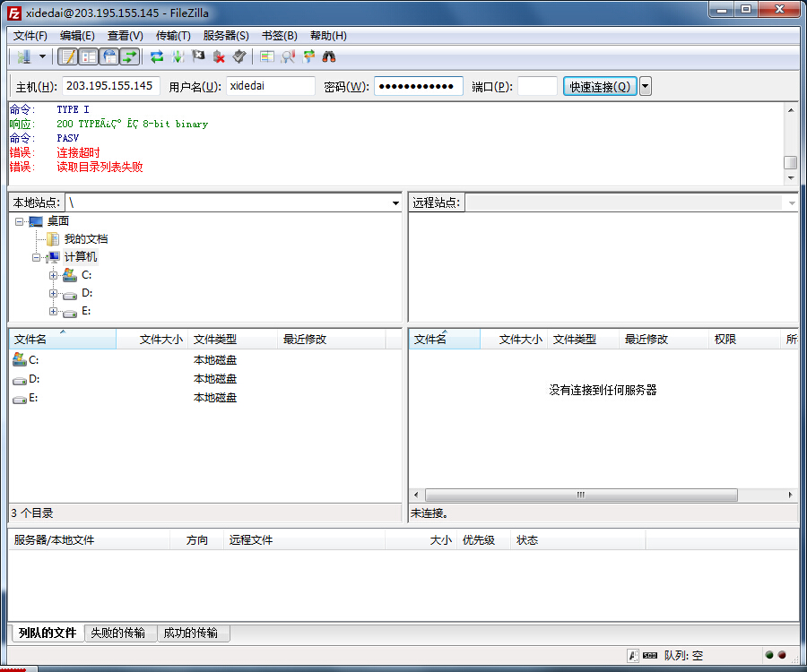
Task: Select C: drive in the local tree
Action: click(x=86, y=275)
